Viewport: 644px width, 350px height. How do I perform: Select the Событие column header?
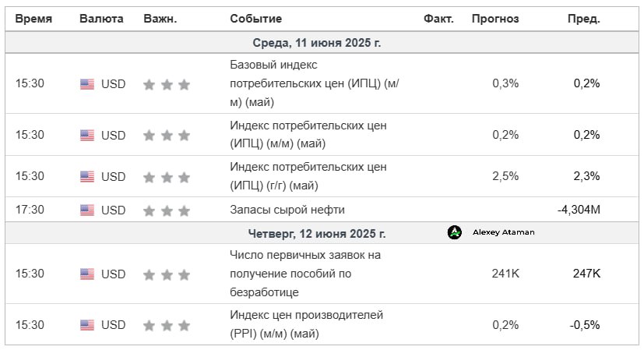coord(256,19)
